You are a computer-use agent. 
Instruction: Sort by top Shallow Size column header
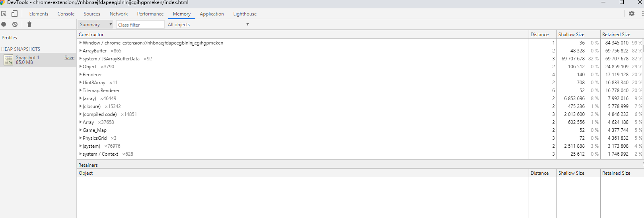pyautogui.click(x=578, y=35)
